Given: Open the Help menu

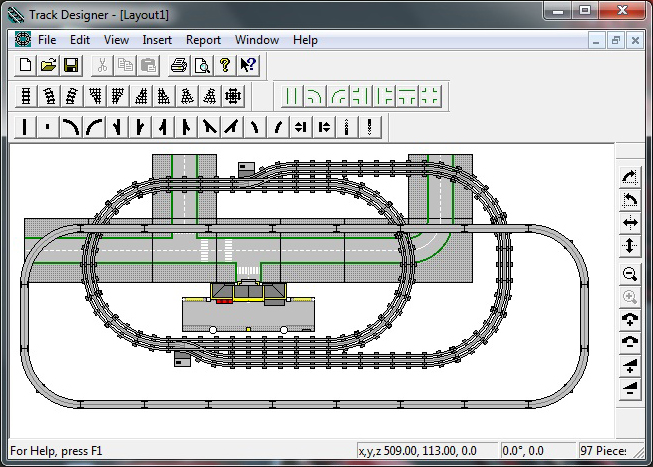Looking at the screenshot, I should coord(305,40).
